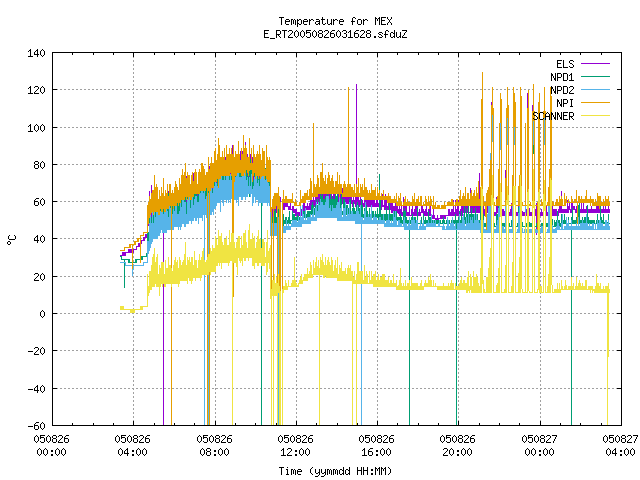Click the 60 y-axis tick label
640x480 pixels.
click(40, 202)
